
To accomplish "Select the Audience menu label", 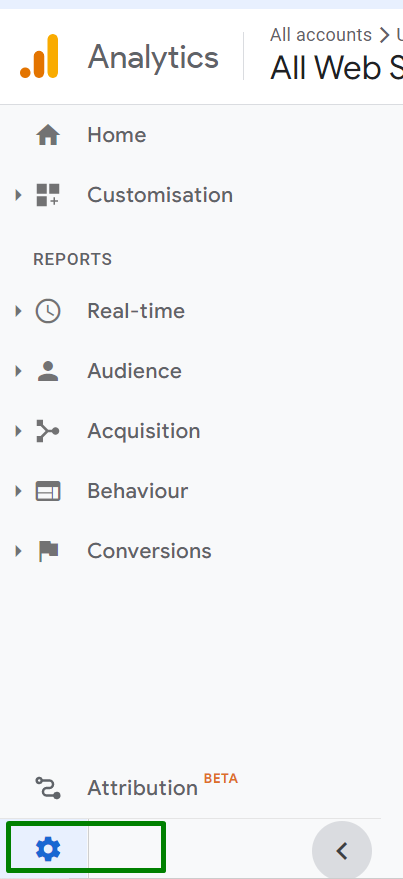I will (x=135, y=371).
